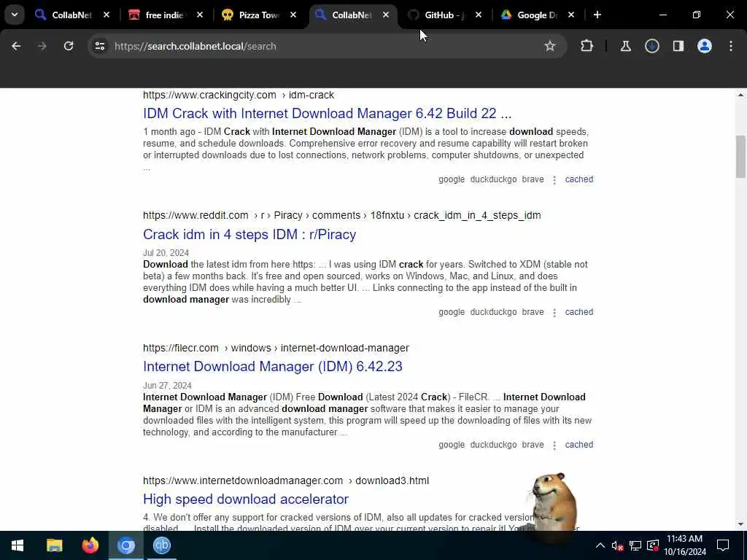Close the 'free indie' tab
Screen dimensions: 747x560
coord(200,15)
